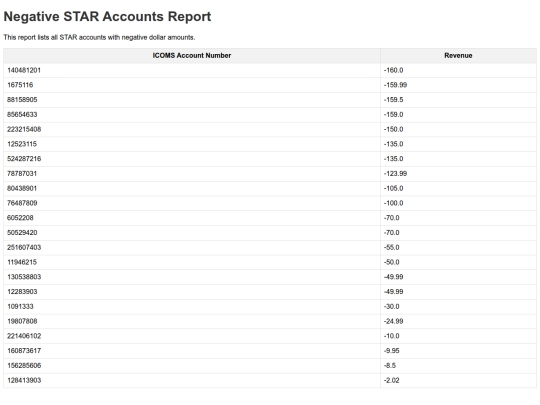Select account number 78787031

pyautogui.click(x=22, y=174)
